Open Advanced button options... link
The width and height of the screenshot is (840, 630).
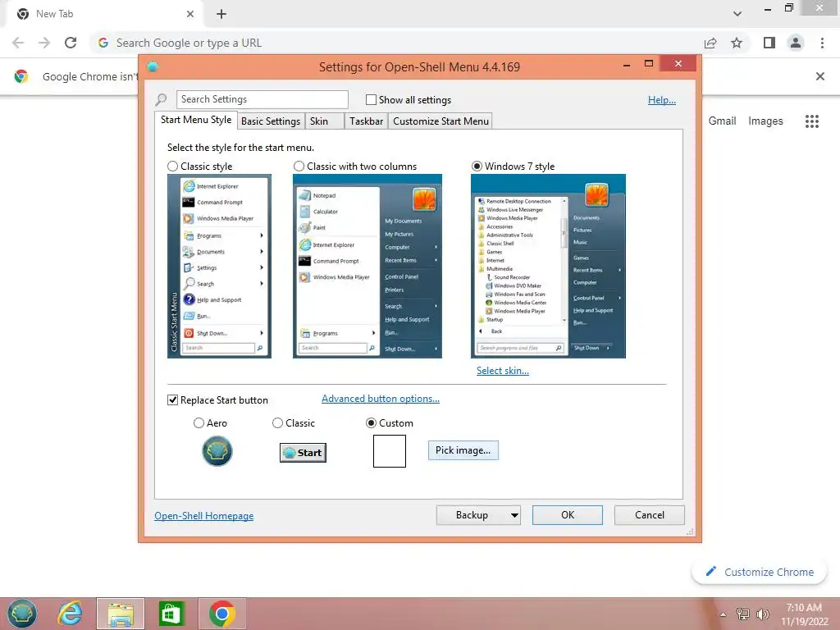point(381,399)
